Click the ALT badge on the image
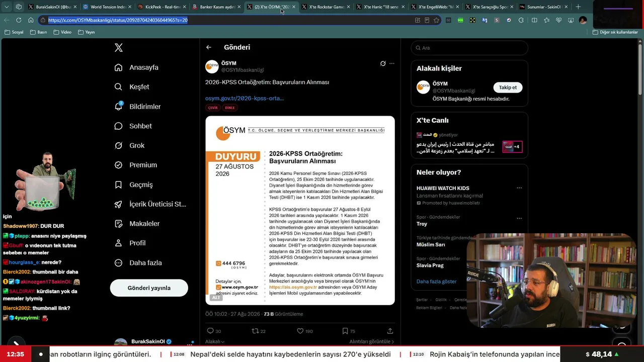 216,298
